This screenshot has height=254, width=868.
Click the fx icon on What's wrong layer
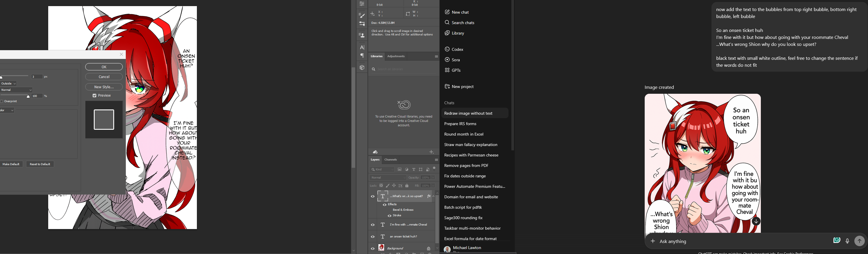[429, 196]
